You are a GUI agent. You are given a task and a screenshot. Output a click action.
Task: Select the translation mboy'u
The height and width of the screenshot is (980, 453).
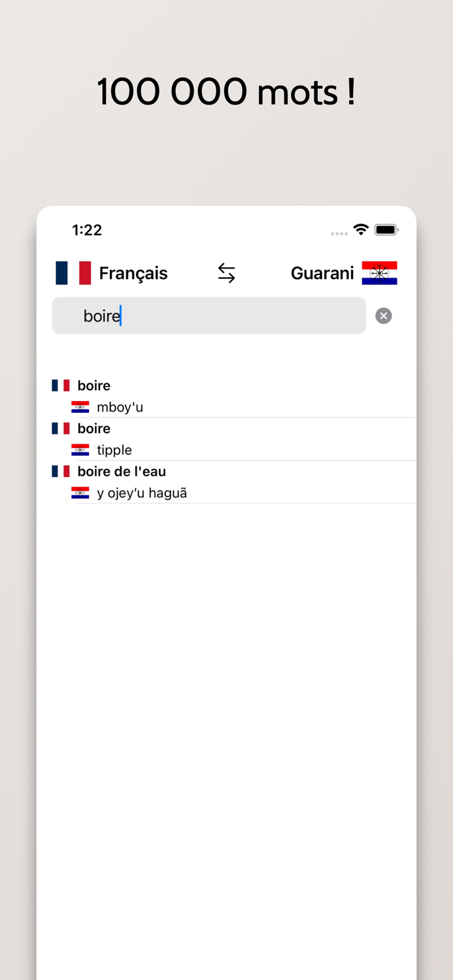[x=120, y=406]
